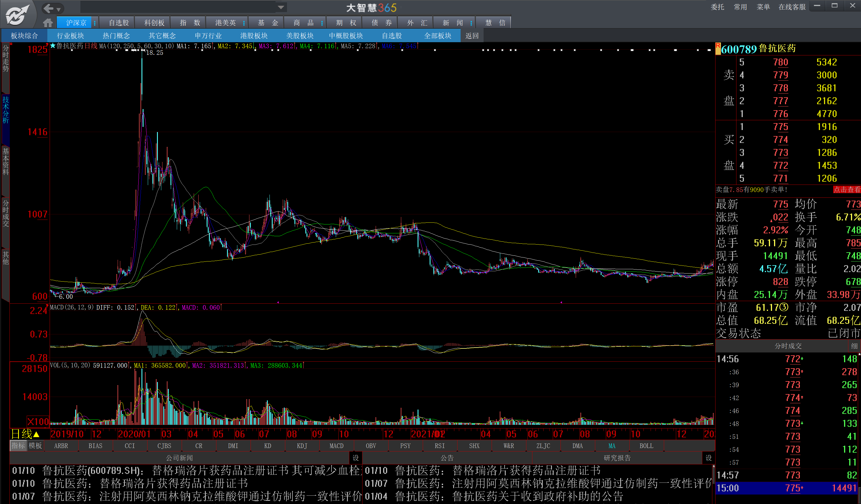
Task: Expand the 港美英 submenu dots
Action: click(244, 23)
